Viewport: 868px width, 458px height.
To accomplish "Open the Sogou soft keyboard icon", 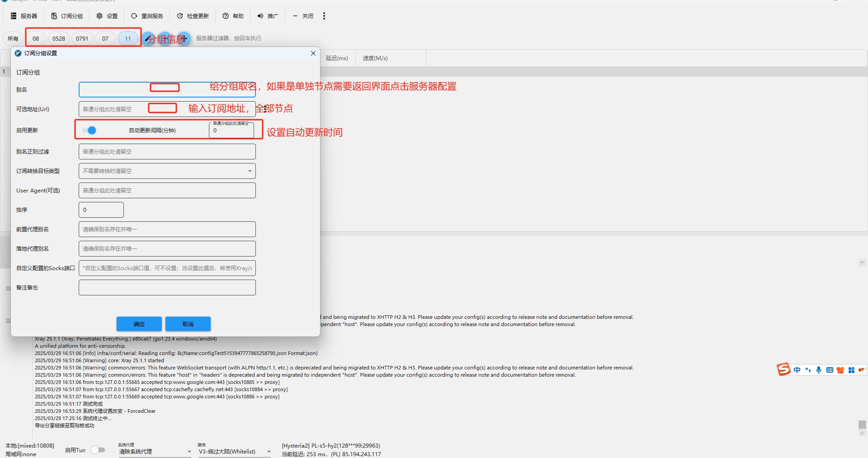I will (x=830, y=370).
